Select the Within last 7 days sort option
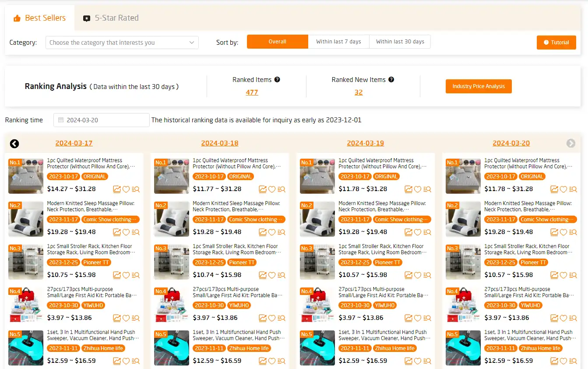Screen dimensions: 588x369 pos(339,41)
